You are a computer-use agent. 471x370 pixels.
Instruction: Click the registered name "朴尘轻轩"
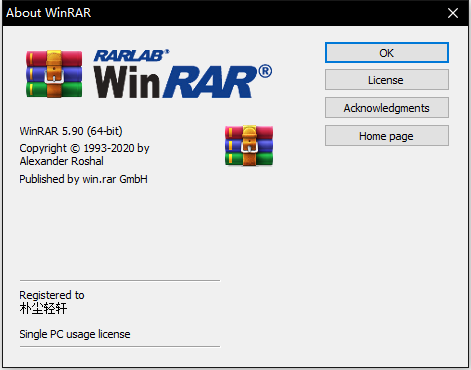click(43, 309)
